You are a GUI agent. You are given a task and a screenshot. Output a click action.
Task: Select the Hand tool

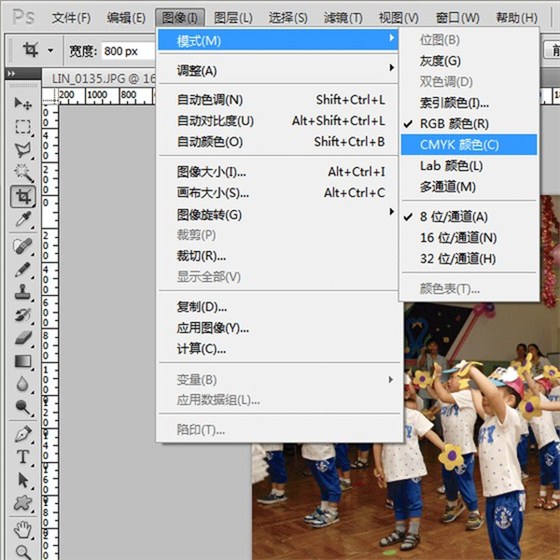(23, 529)
